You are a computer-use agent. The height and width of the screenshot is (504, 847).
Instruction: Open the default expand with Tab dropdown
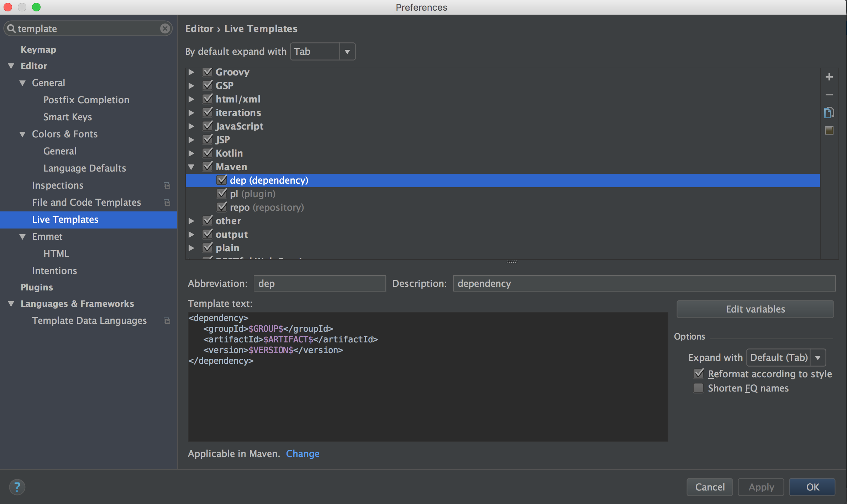322,52
